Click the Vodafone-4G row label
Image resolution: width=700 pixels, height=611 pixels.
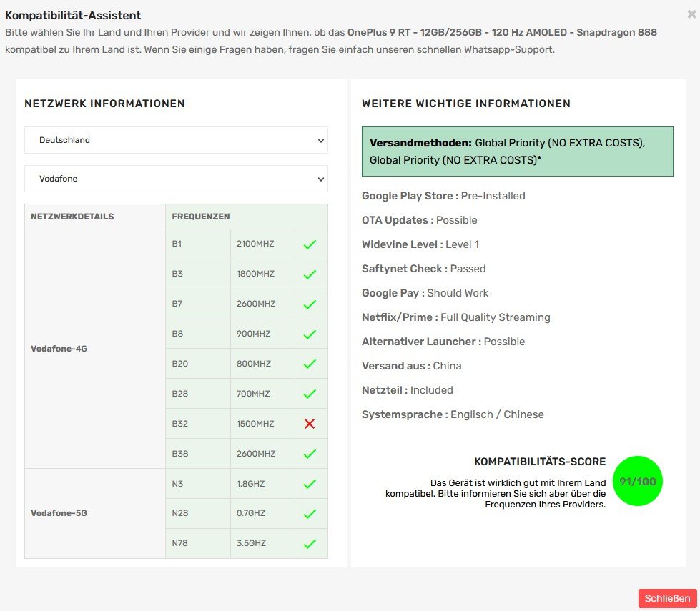coord(59,349)
